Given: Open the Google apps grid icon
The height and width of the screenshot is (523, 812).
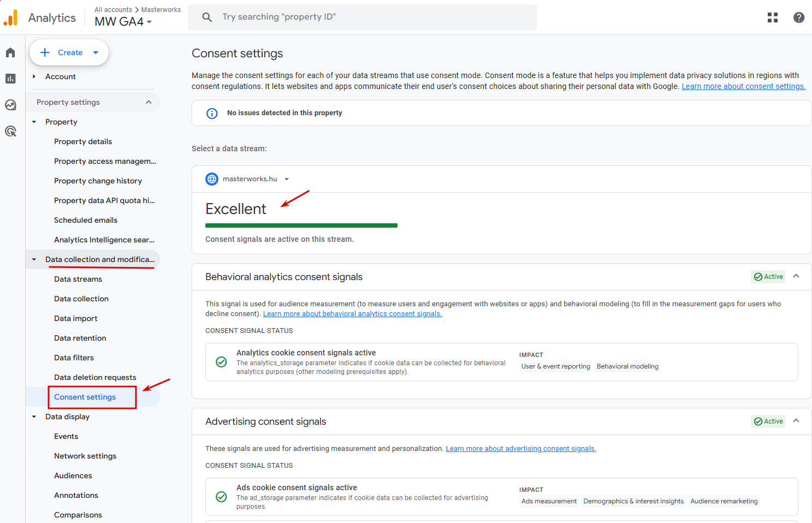Looking at the screenshot, I should (773, 17).
